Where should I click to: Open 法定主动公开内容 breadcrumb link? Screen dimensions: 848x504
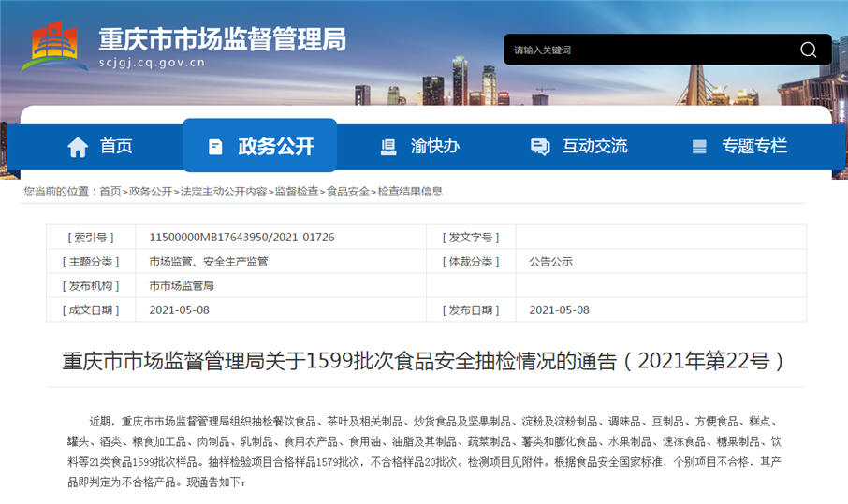224,192
